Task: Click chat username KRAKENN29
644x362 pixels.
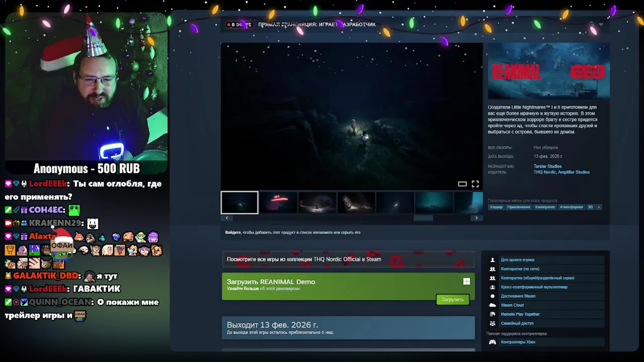Action: (55, 223)
